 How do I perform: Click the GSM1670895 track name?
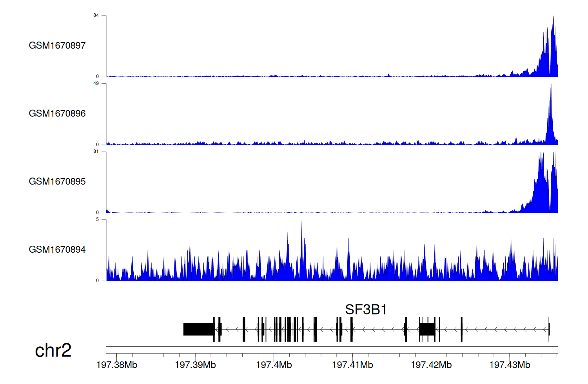coord(57,181)
